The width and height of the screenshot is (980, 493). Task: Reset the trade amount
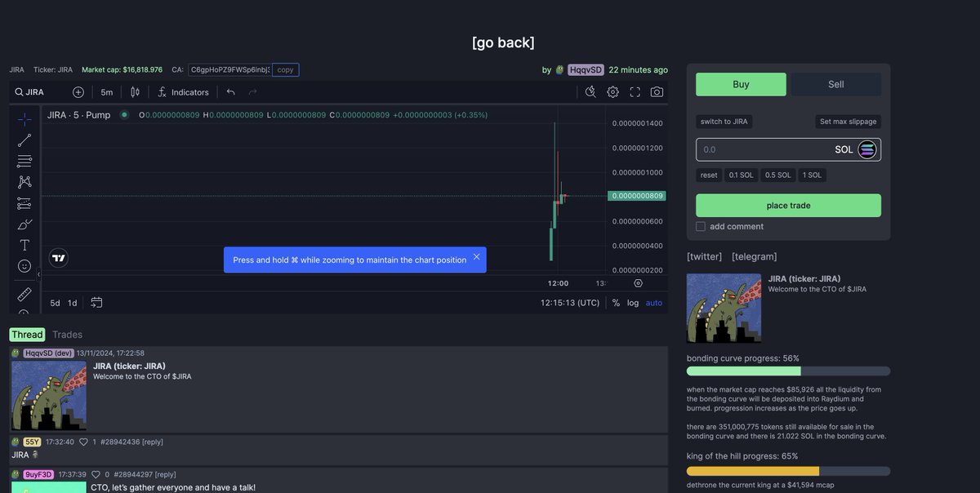709,175
